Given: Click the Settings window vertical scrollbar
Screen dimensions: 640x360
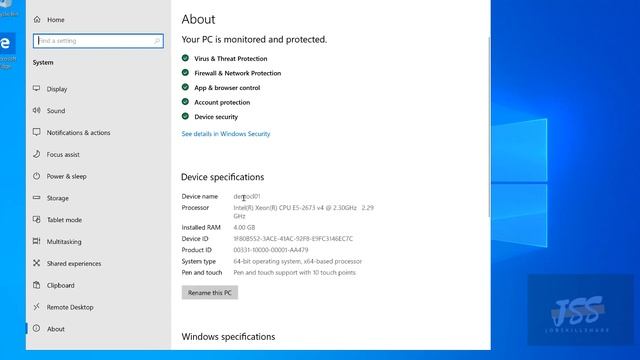Looking at the screenshot, I should (489, 127).
